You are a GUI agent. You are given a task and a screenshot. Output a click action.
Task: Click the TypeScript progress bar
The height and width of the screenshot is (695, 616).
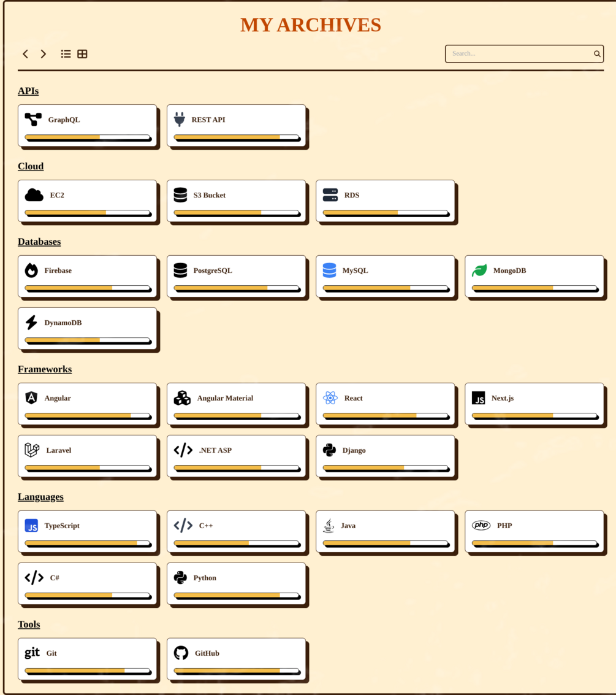point(87,543)
